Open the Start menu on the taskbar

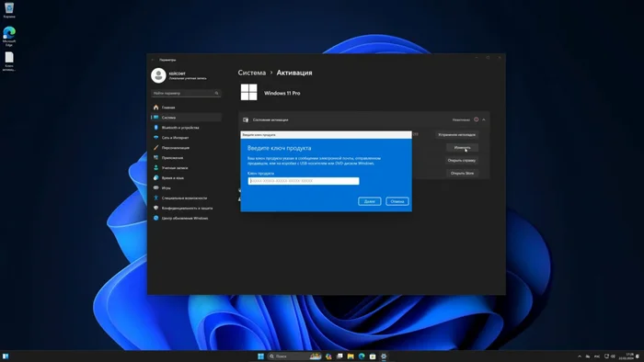tap(260, 356)
